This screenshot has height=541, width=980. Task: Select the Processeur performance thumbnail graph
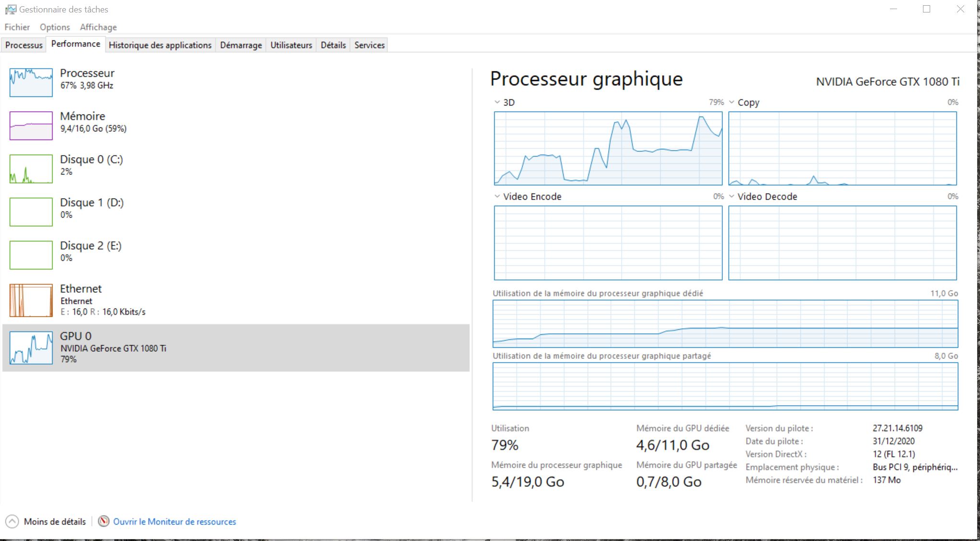(31, 82)
